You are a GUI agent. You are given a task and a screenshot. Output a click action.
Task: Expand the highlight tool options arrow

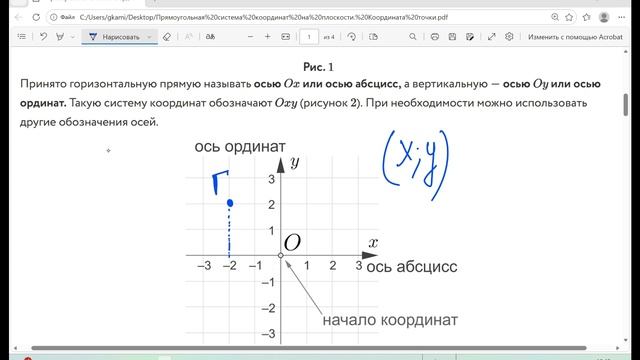(73, 37)
